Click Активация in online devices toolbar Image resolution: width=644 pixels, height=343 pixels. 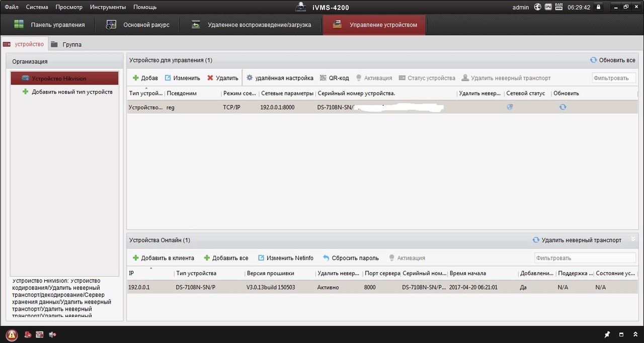tap(407, 258)
